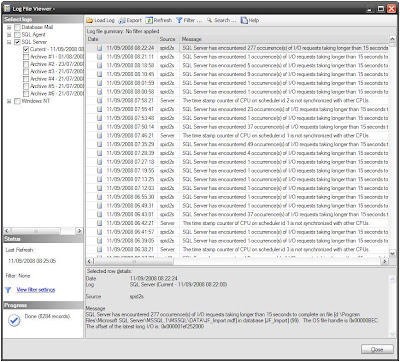This screenshot has height=362, width=400.
Task: Select log row icon for 07:27:18
Action: click(99, 162)
